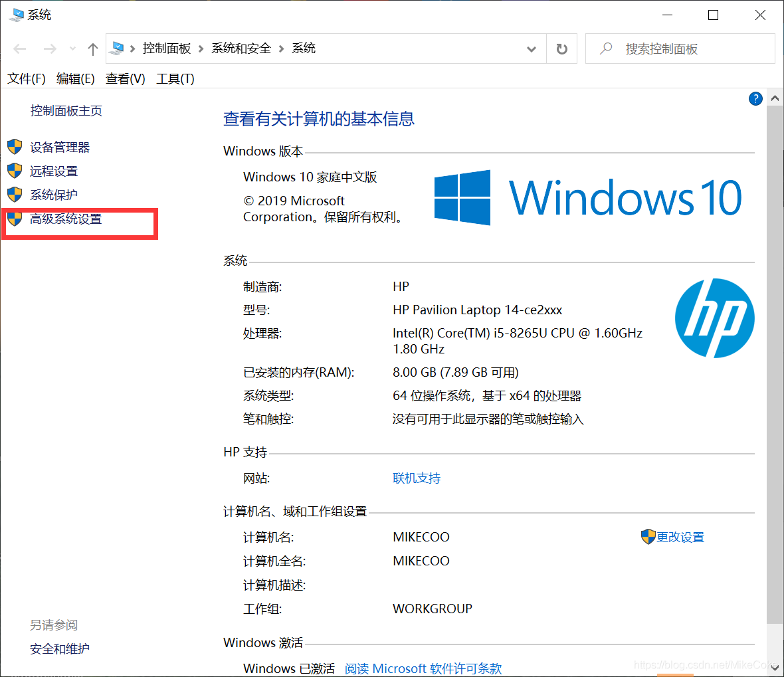This screenshot has height=677, width=784.
Task: Open the address bar history dropdown
Action: pos(531,49)
